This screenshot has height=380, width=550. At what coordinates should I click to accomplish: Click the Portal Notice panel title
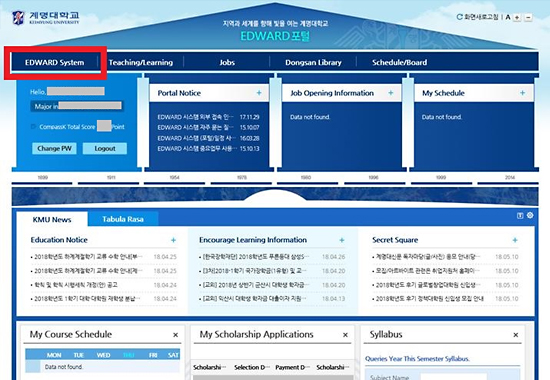point(179,93)
